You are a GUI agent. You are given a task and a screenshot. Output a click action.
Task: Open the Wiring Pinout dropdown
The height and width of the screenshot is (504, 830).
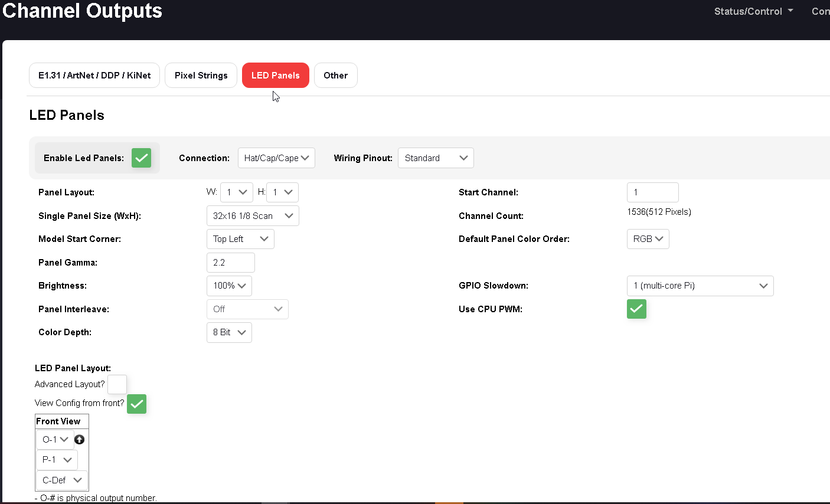pos(436,158)
